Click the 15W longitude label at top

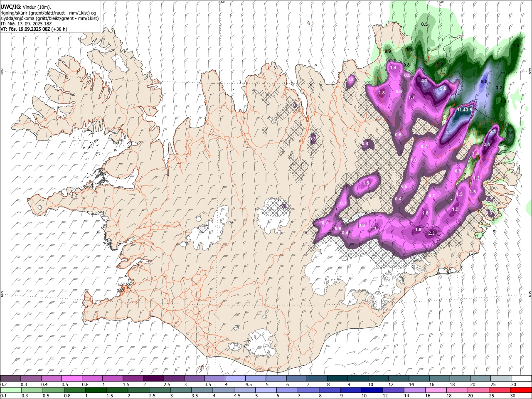pyautogui.click(x=440, y=2)
